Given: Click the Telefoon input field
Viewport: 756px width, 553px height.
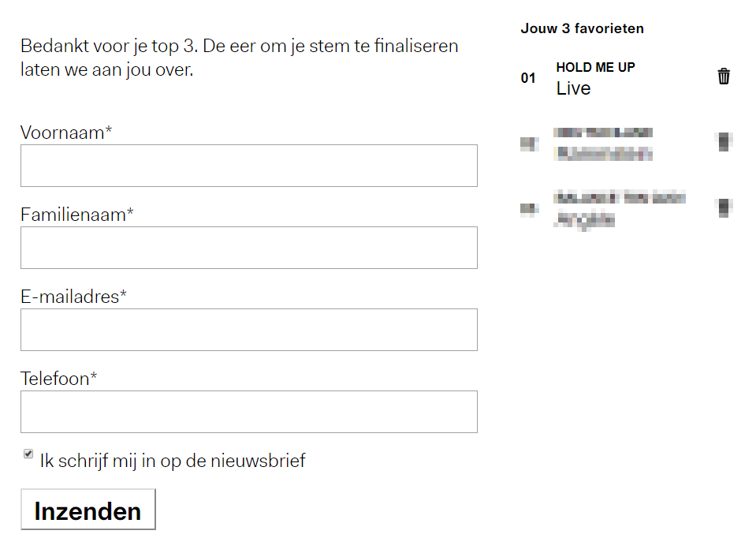Looking at the screenshot, I should click(248, 412).
